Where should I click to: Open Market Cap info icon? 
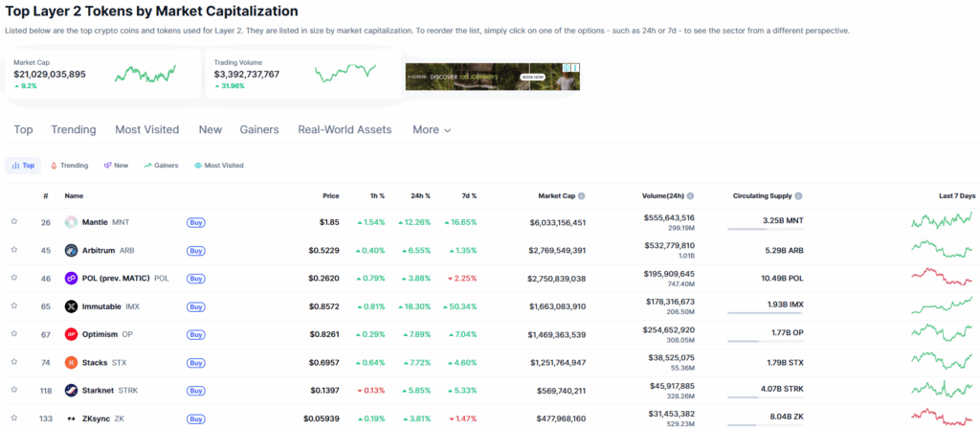581,195
